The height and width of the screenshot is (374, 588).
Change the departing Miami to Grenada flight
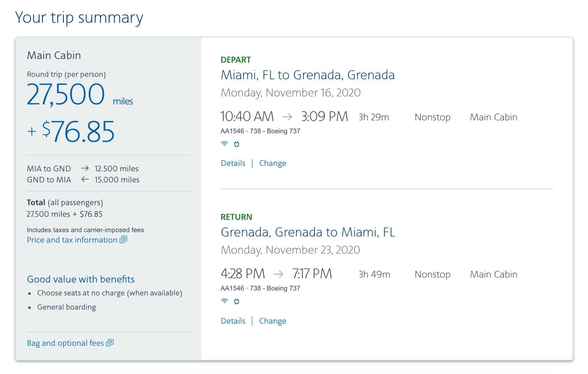(x=273, y=163)
